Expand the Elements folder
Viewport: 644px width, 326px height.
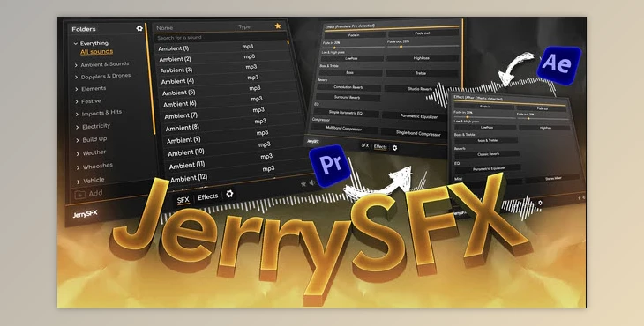pos(77,89)
